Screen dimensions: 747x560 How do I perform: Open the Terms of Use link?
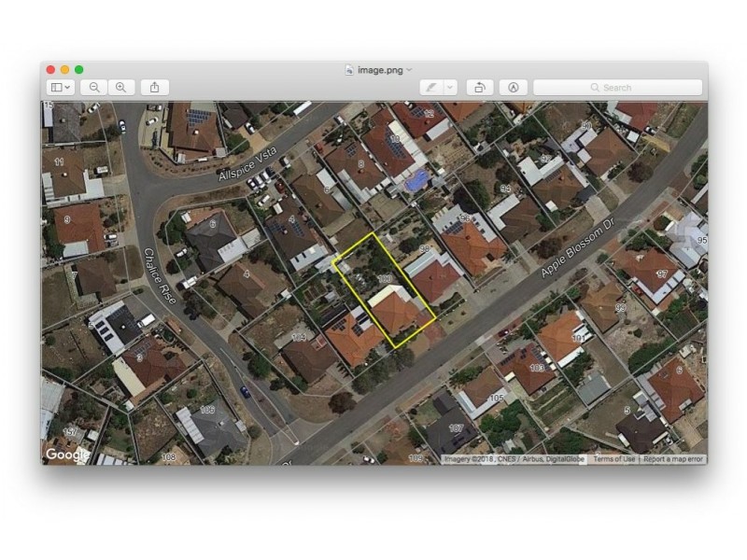coord(614,459)
